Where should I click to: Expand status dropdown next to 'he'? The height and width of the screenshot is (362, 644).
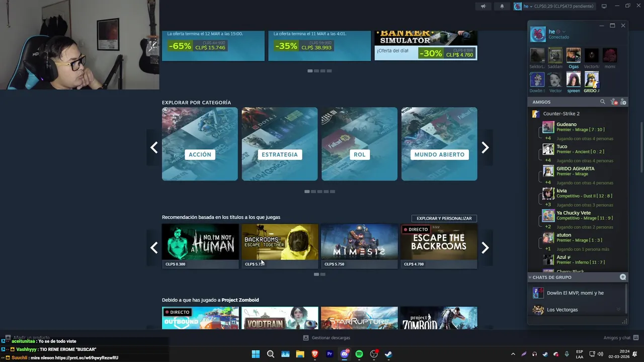coord(564,32)
